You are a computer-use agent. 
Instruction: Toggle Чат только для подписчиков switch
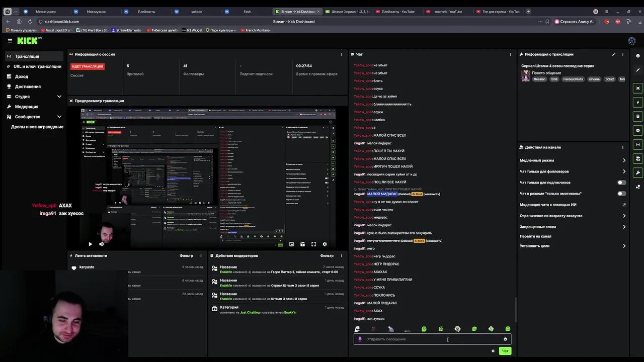pos(622,183)
